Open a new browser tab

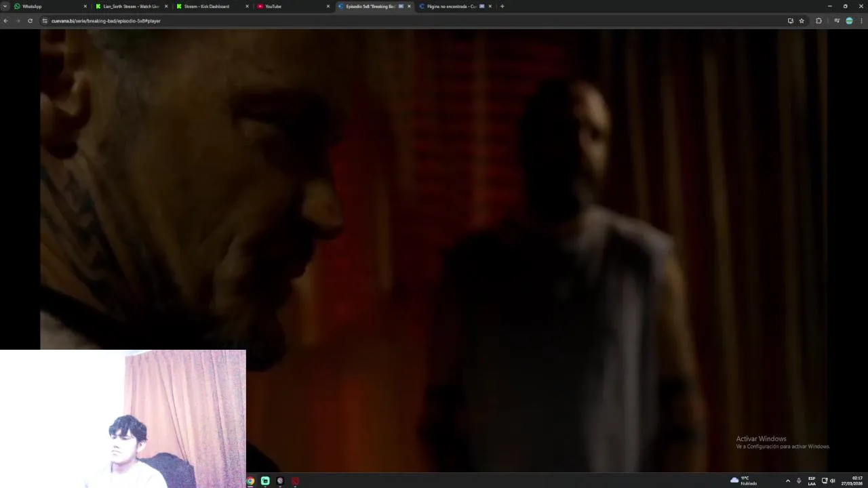(x=502, y=6)
